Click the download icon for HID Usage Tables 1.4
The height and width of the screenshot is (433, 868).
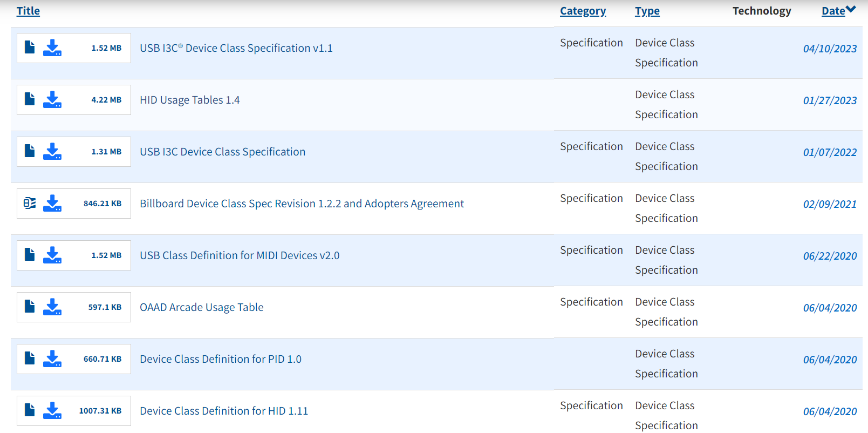[52, 100]
